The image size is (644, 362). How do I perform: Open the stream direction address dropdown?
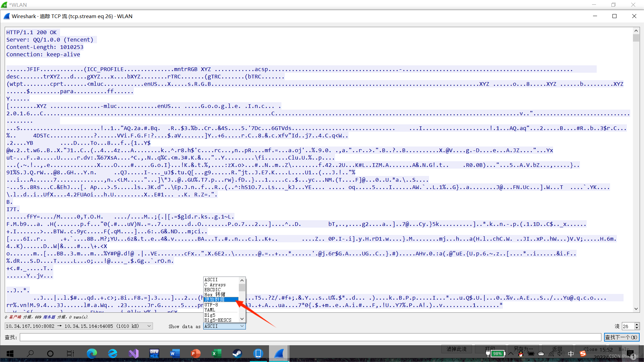79,326
